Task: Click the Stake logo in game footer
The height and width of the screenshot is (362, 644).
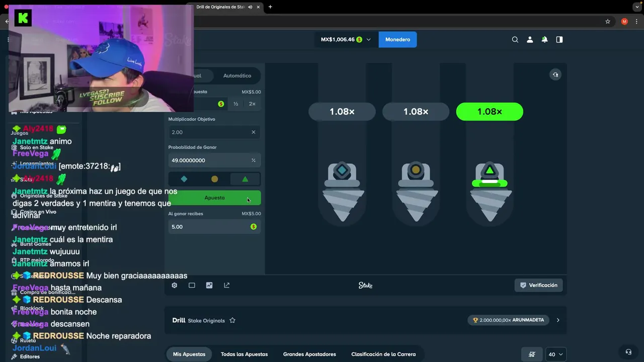Action: [366, 285]
